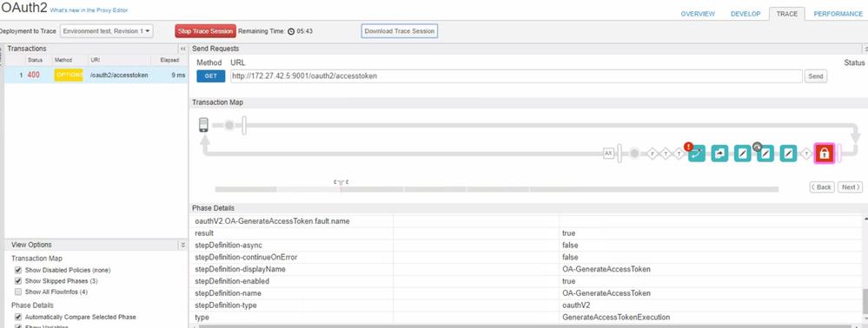Select the stepDefinition-enabled row
The width and height of the screenshot is (868, 328).
[526, 281]
